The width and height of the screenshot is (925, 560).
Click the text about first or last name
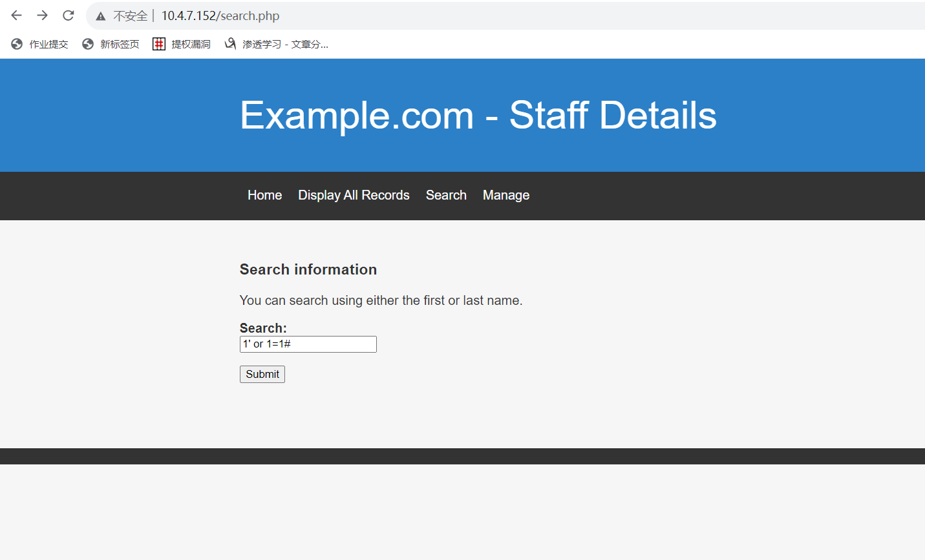coord(381,300)
